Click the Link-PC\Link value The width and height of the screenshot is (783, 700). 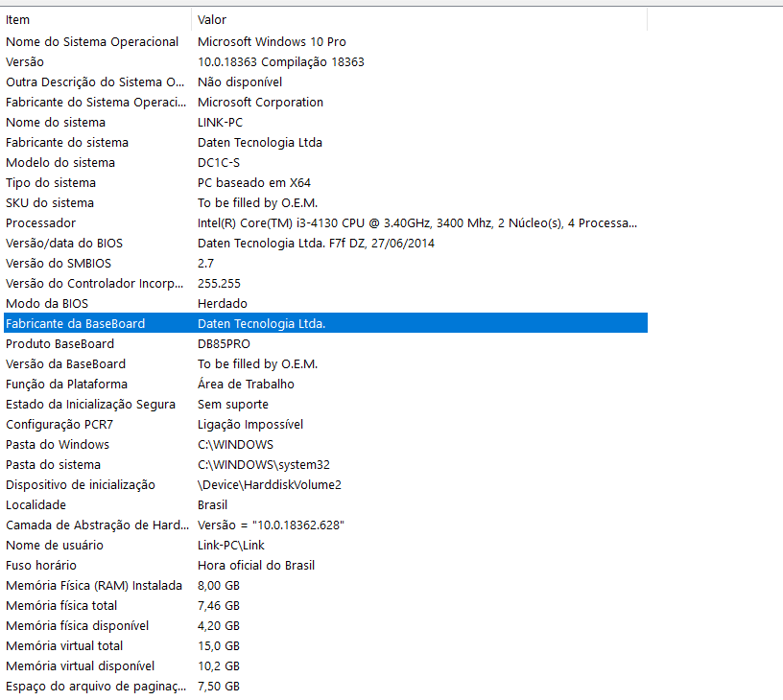pos(230,545)
